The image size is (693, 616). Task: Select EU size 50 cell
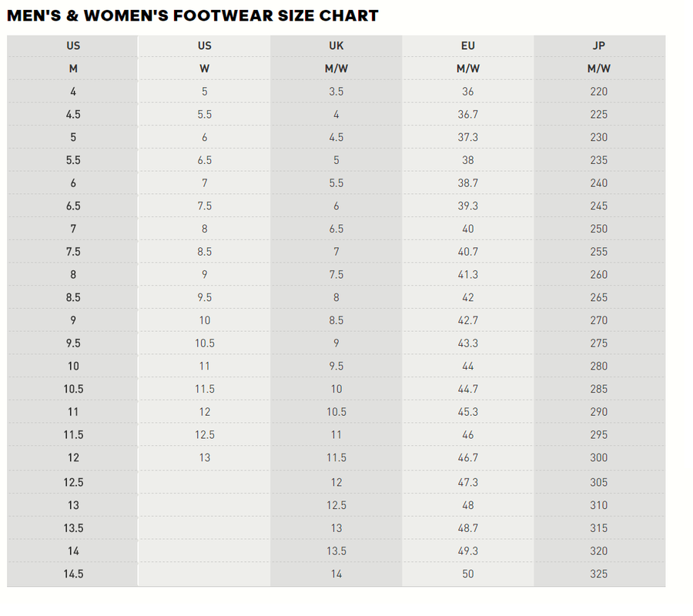(468, 574)
